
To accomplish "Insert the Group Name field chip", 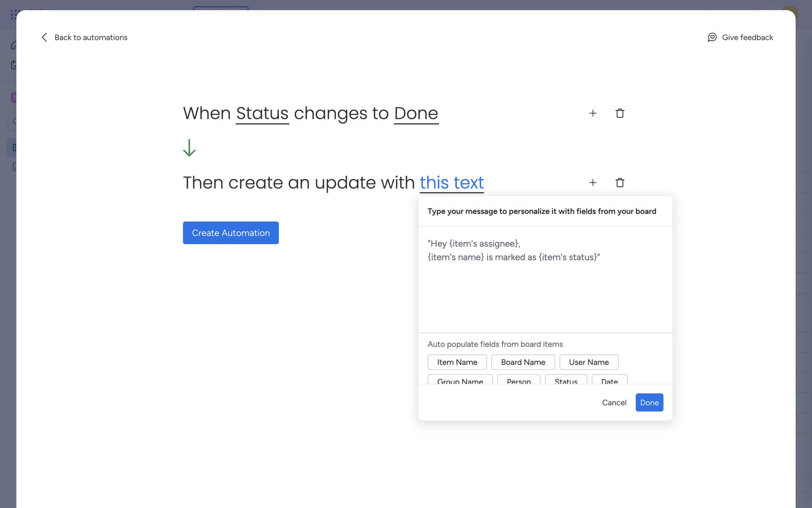I will click(x=460, y=380).
